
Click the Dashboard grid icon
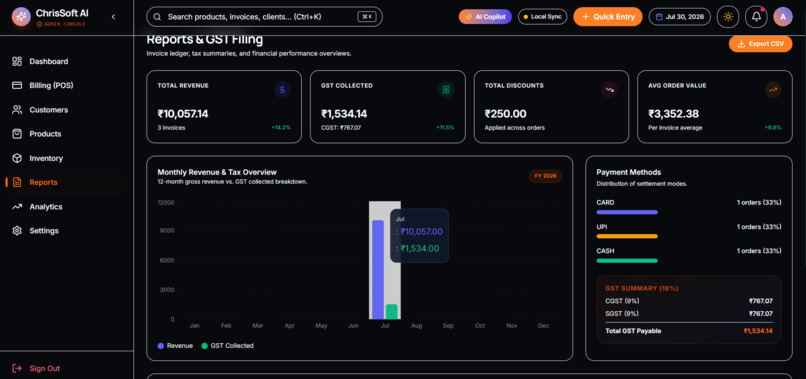pos(17,62)
